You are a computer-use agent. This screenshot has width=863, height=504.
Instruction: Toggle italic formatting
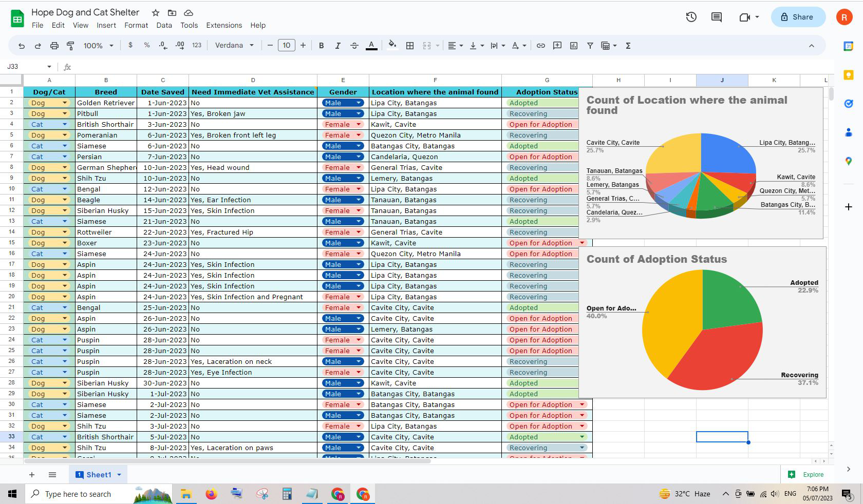[337, 46]
